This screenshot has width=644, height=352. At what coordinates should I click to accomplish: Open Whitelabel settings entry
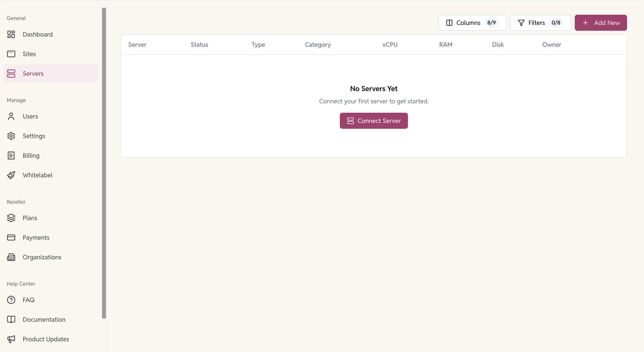click(51, 175)
